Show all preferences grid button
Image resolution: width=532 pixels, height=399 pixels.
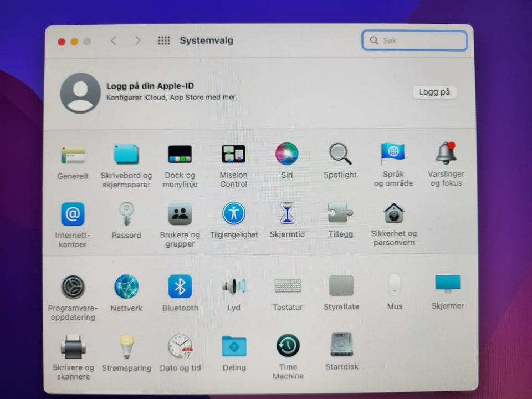164,40
